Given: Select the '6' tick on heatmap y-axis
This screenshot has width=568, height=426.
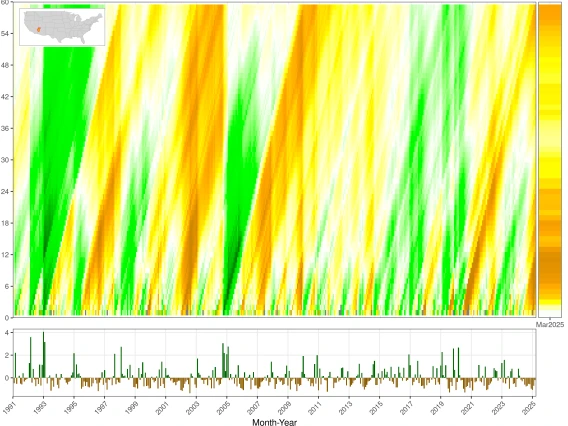Looking at the screenshot, I should click(7, 286).
